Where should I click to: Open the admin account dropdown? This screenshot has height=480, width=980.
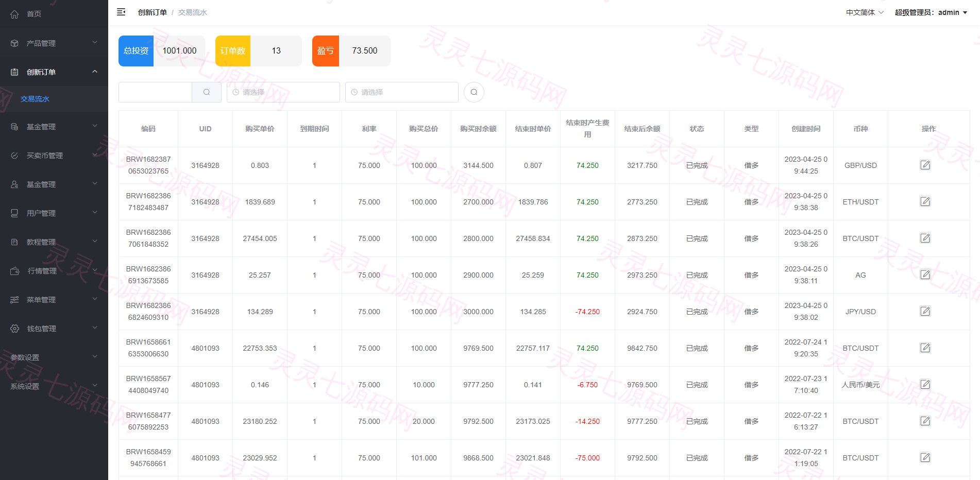pos(931,12)
